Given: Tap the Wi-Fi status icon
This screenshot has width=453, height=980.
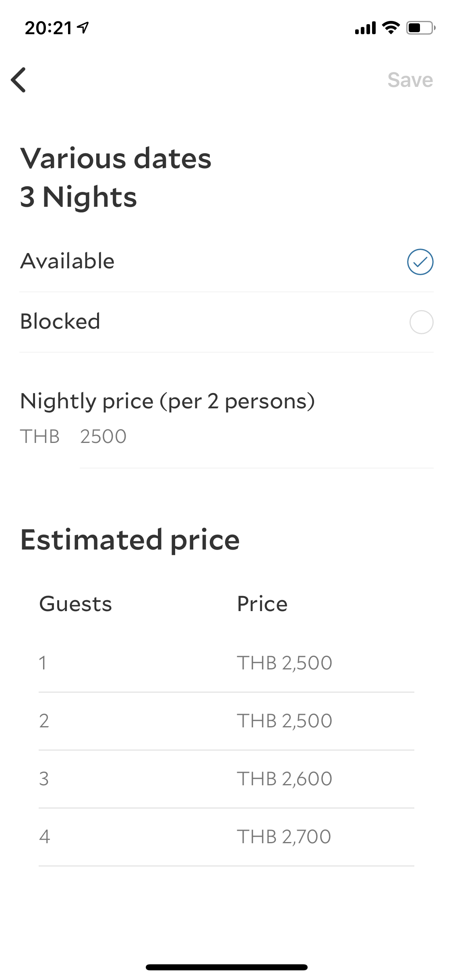Looking at the screenshot, I should coord(390,27).
